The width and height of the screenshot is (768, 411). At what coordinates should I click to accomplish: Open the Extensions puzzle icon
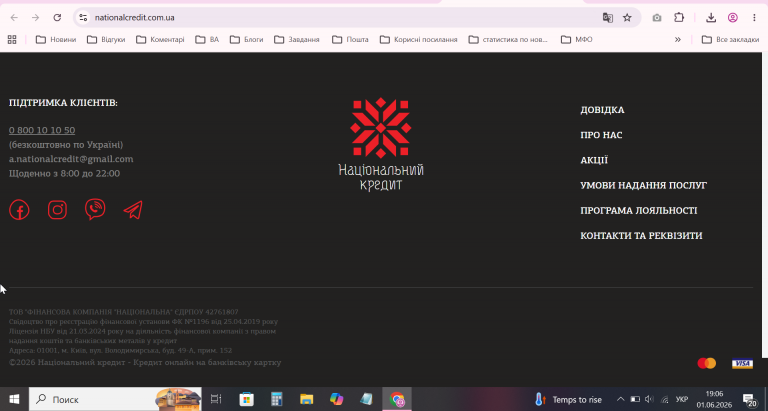(679, 18)
